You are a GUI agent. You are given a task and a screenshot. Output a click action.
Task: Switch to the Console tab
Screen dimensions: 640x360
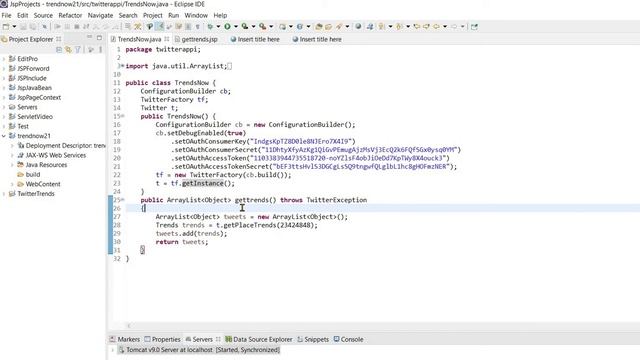(x=348, y=339)
